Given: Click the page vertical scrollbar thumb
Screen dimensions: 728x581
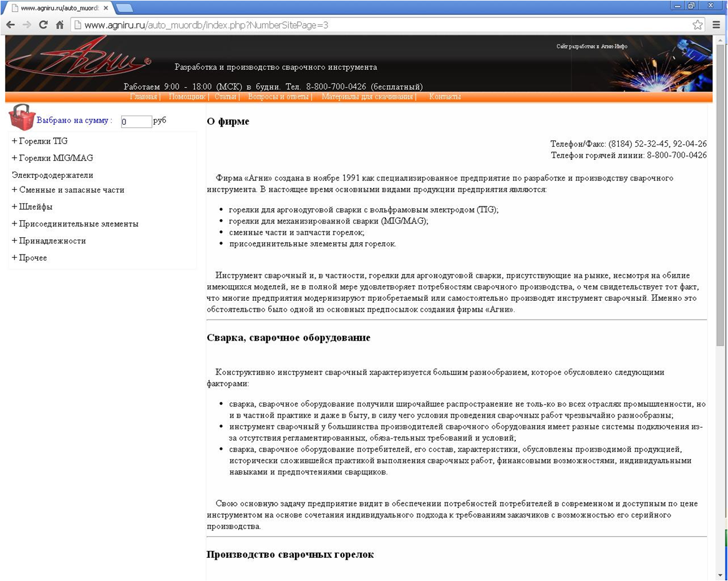Looking at the screenshot, I should [720, 195].
